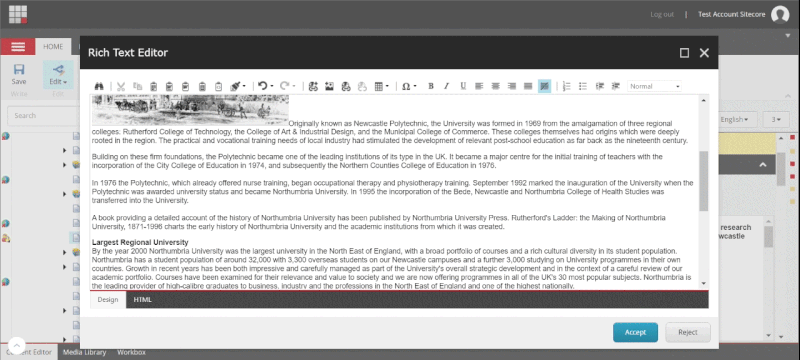Image resolution: width=800 pixels, height=360 pixels.
Task: Open the Workbox tab
Action: [x=131, y=352]
